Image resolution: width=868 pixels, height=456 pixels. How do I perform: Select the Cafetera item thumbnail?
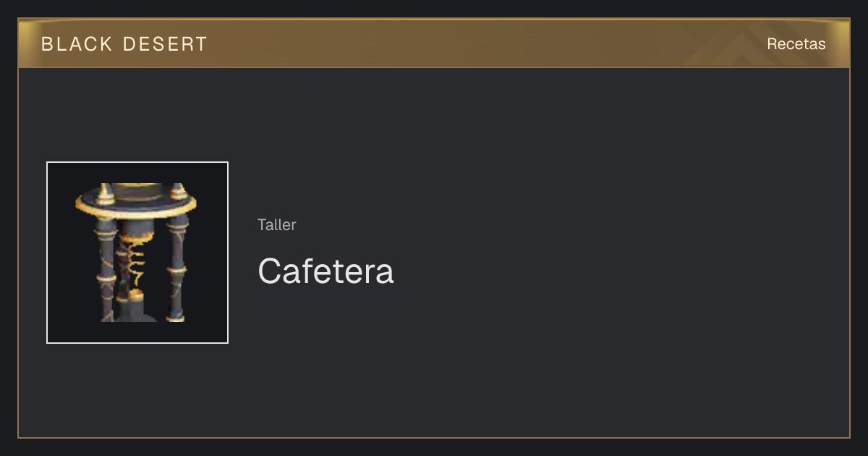point(137,253)
